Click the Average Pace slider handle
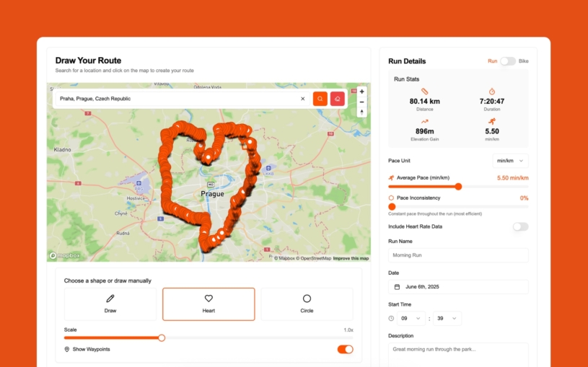This screenshot has width=588, height=367. 458,187
